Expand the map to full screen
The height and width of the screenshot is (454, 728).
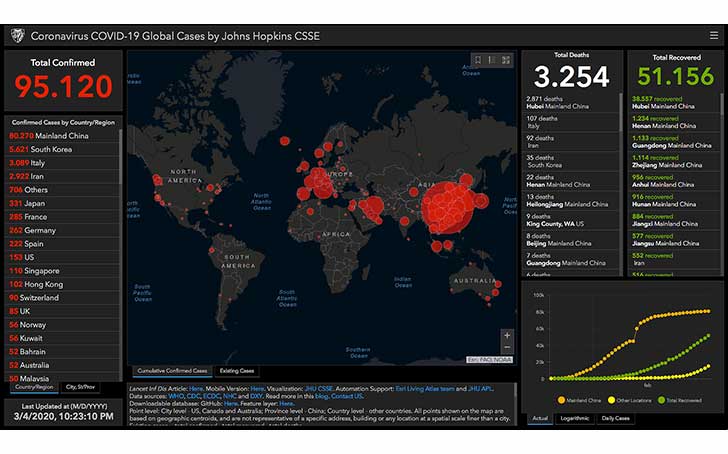[x=506, y=60]
